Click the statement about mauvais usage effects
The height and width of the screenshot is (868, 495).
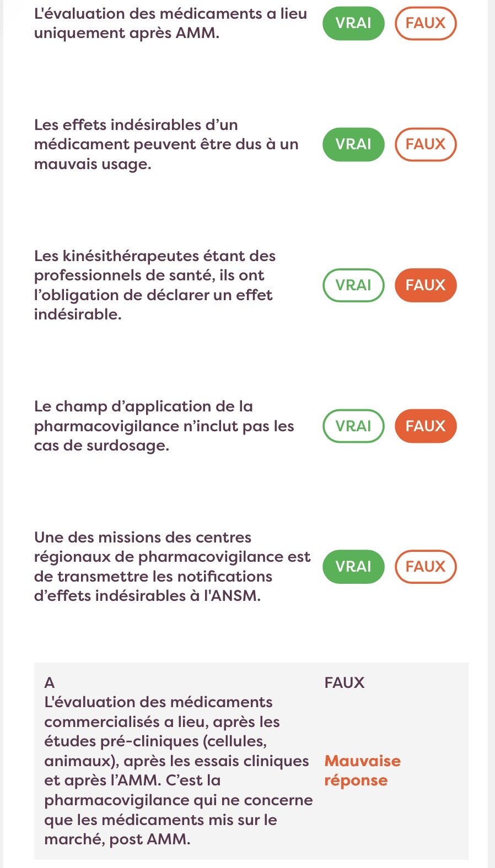(x=165, y=144)
